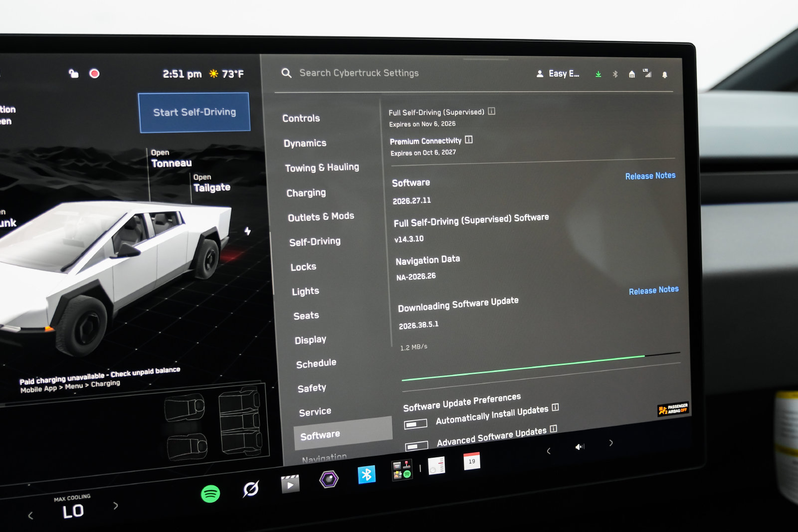Tap the Open Tonneau control

tap(172, 159)
